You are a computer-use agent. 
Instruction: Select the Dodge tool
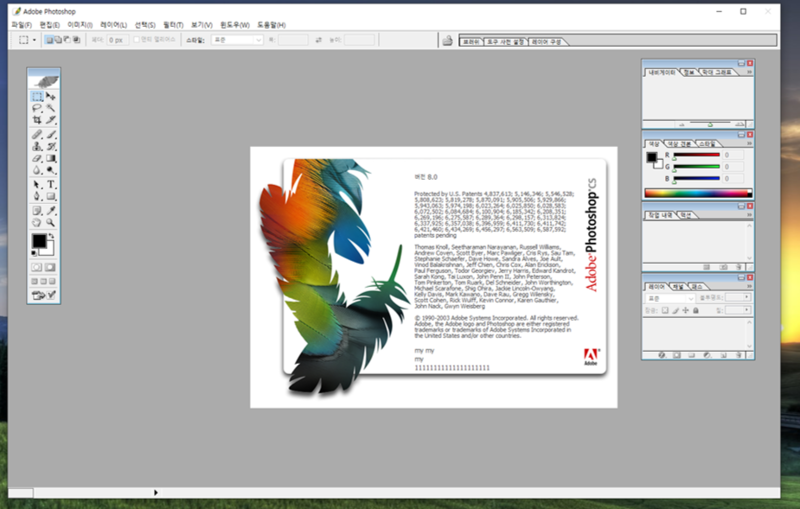51,170
